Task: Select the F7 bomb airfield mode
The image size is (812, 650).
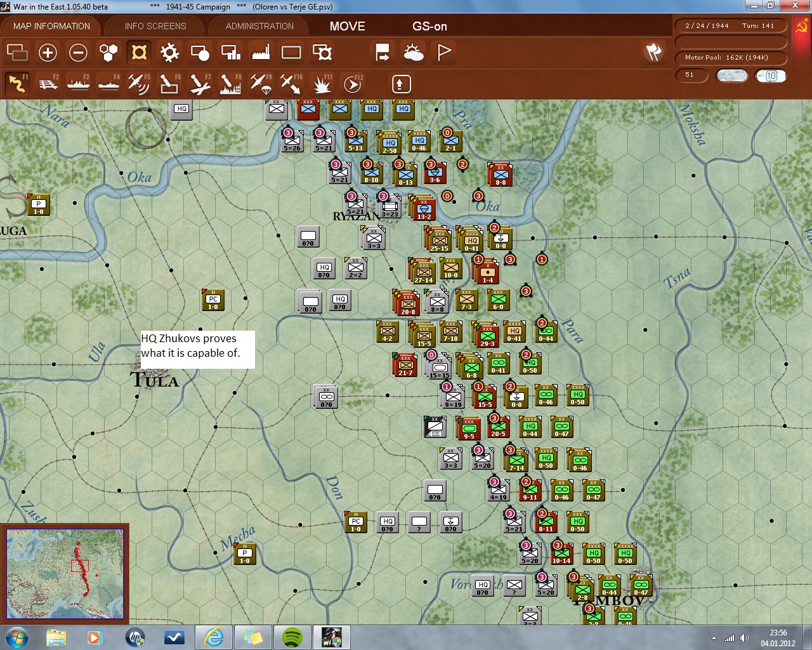Action: [x=200, y=83]
